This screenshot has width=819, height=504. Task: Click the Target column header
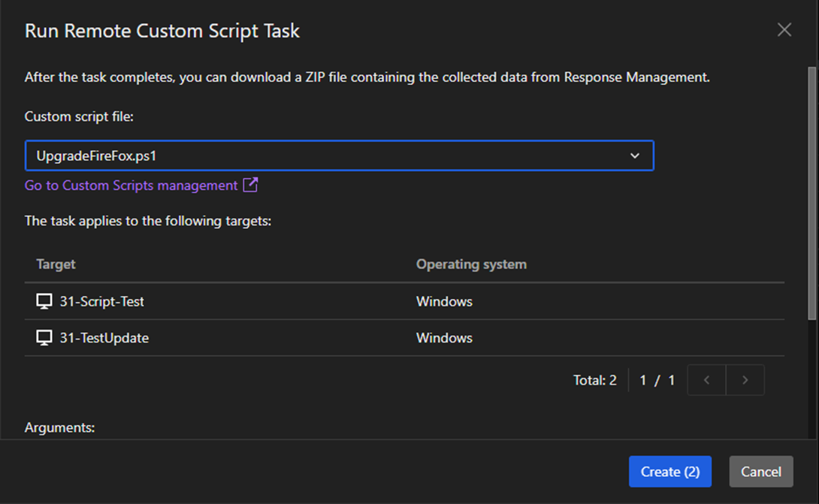pos(56,264)
